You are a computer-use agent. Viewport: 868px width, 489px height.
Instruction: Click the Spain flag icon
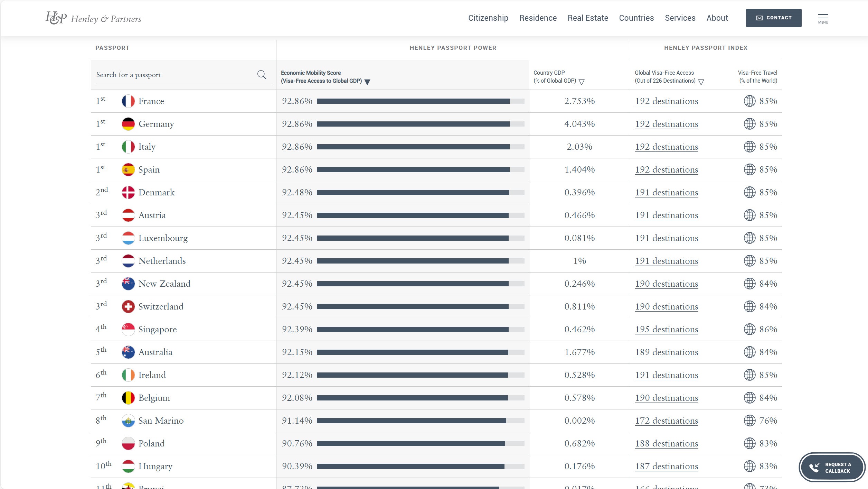[x=128, y=169]
